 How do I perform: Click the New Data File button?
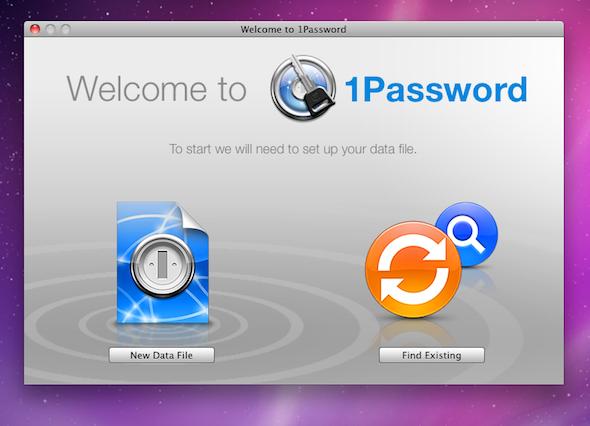162,355
